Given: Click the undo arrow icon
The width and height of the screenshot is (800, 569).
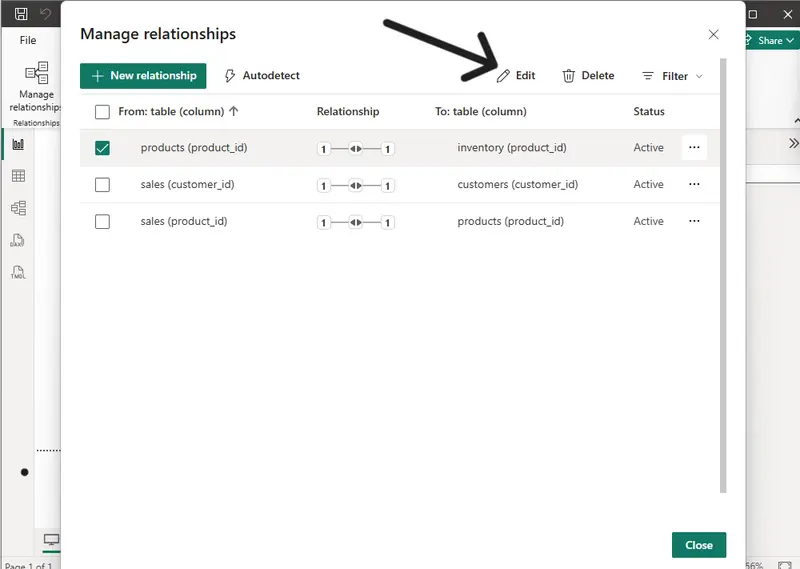Looking at the screenshot, I should [x=45, y=14].
